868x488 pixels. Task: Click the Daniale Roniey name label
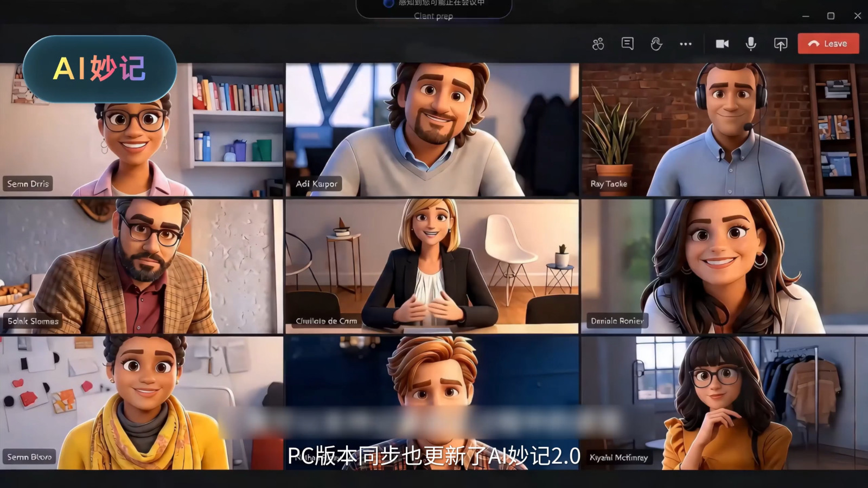pos(617,321)
